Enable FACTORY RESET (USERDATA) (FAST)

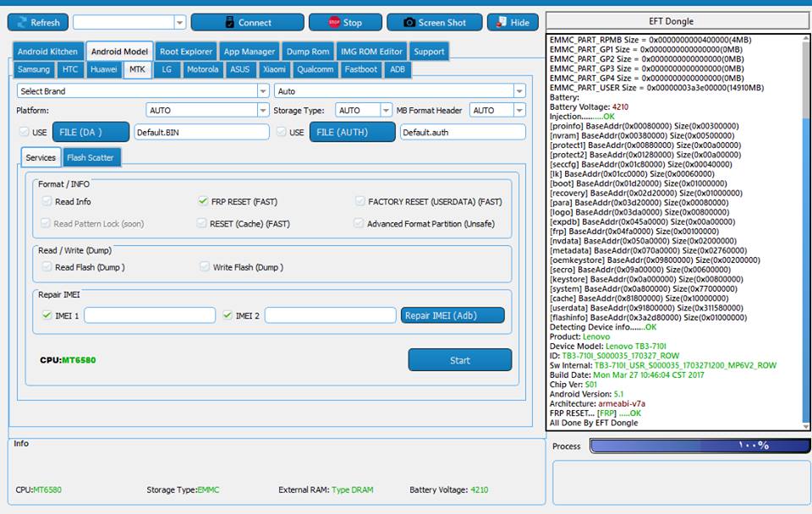(x=360, y=201)
